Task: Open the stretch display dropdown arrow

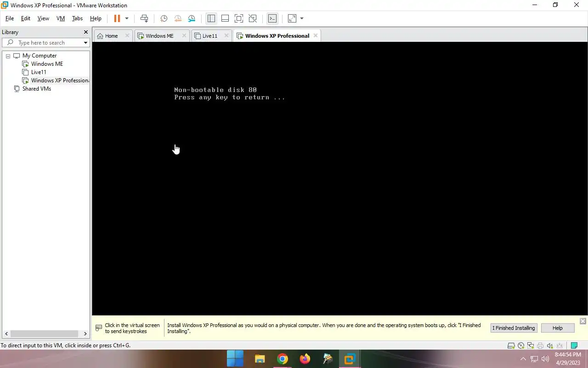Action: [x=302, y=18]
